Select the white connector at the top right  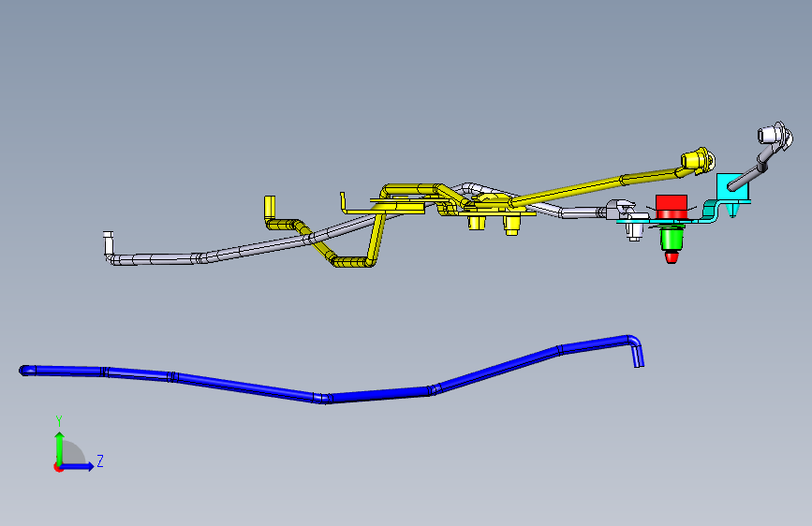click(x=775, y=135)
